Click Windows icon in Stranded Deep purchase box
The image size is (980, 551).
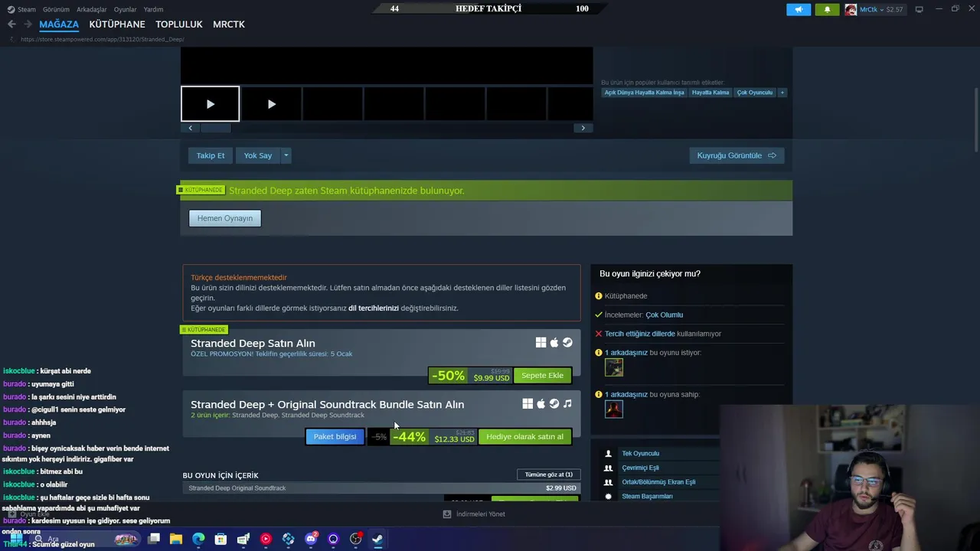pyautogui.click(x=541, y=343)
